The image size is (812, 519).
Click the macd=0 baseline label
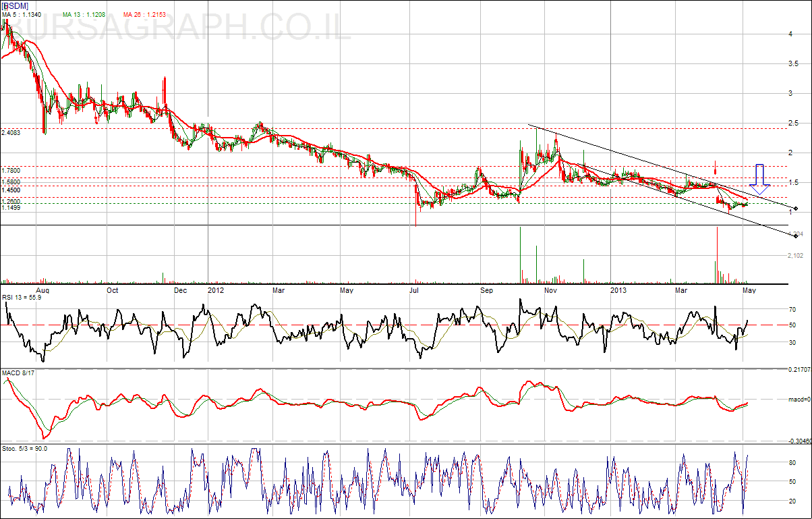coord(799,400)
